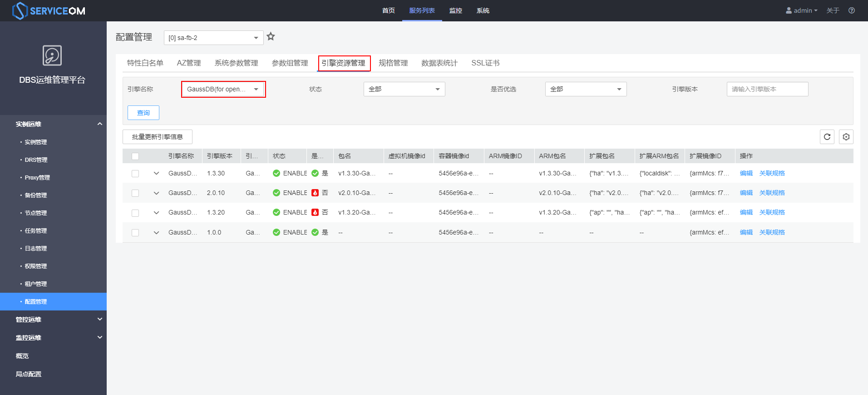This screenshot has height=395, width=868.
Task: Open the table column settings icon
Action: [846, 137]
